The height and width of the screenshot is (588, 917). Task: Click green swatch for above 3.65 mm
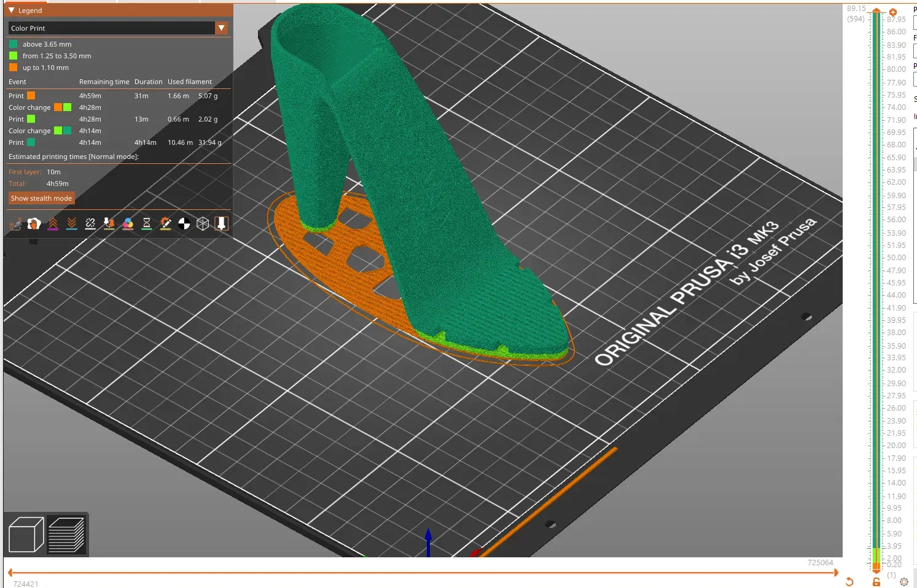click(x=13, y=44)
